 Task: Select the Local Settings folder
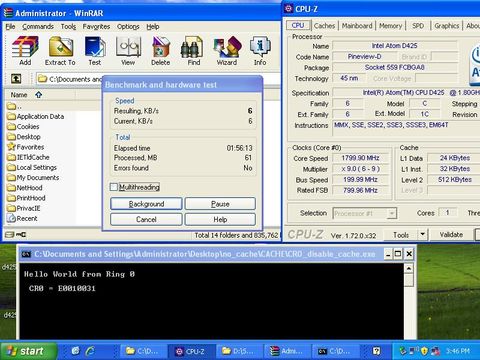click(32, 167)
